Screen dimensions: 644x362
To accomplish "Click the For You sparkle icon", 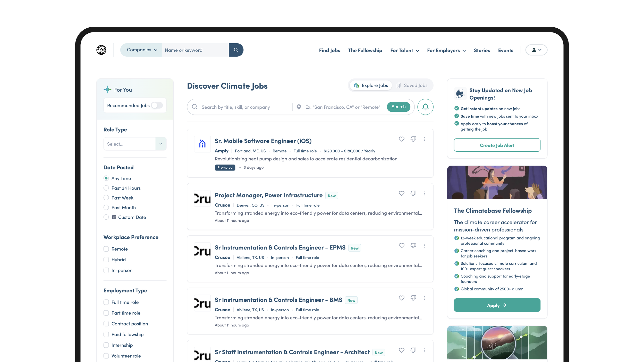I will pos(107,90).
